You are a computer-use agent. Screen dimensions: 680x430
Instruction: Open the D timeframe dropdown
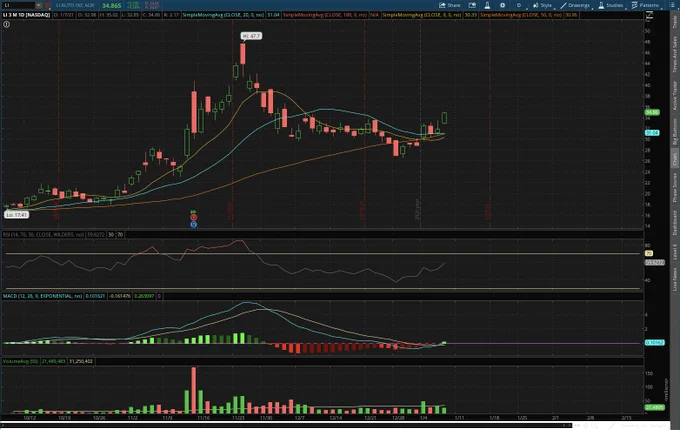point(519,5)
